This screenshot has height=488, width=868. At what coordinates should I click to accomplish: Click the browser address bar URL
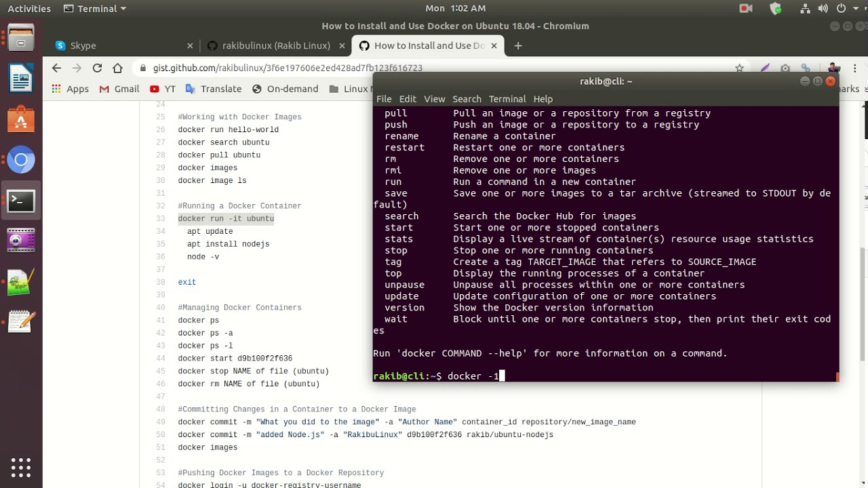[x=288, y=68]
